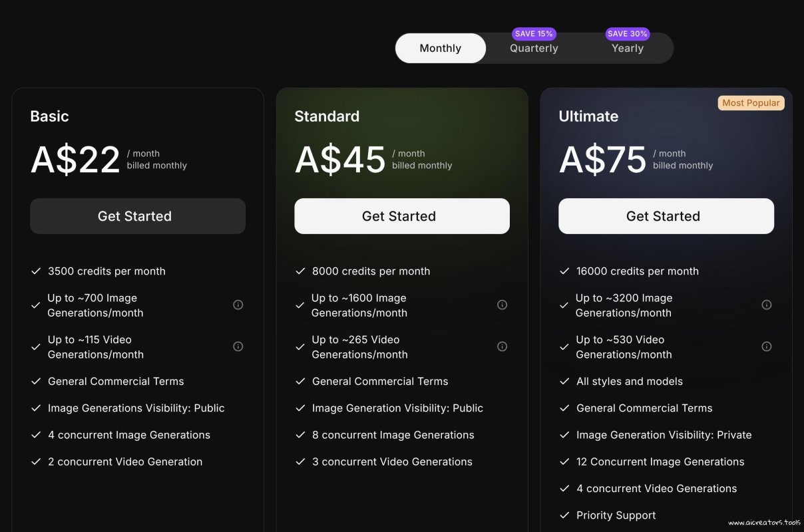804x532 pixels.
Task: Choose Get Started under Ultimate plan
Action: pyautogui.click(x=666, y=216)
